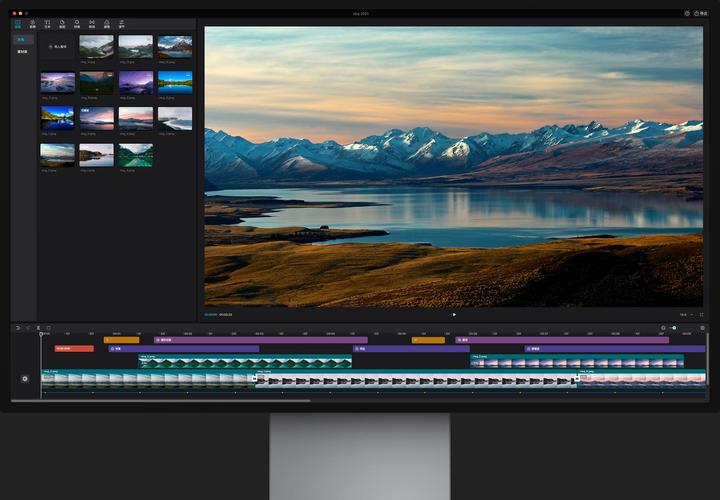Image resolution: width=720 pixels, height=500 pixels.
Task: Open the Adjustment tab with sliders icon
Action: pos(122,24)
